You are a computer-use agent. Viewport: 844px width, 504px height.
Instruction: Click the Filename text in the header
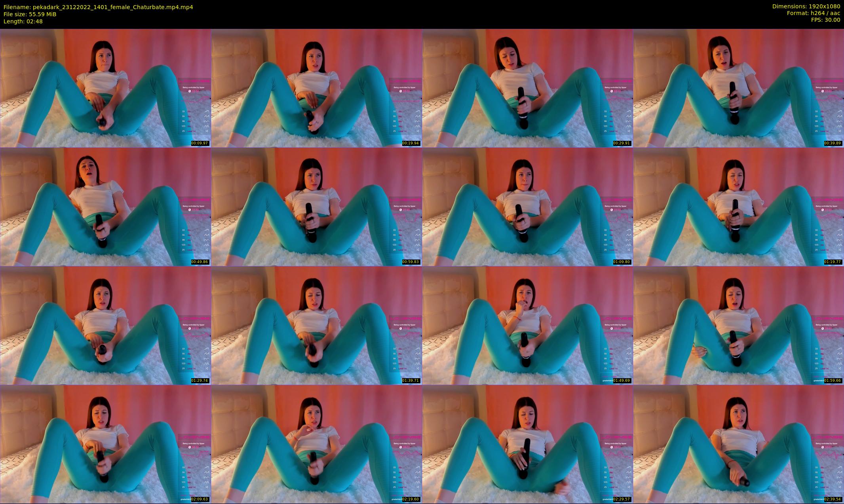pyautogui.click(x=98, y=7)
